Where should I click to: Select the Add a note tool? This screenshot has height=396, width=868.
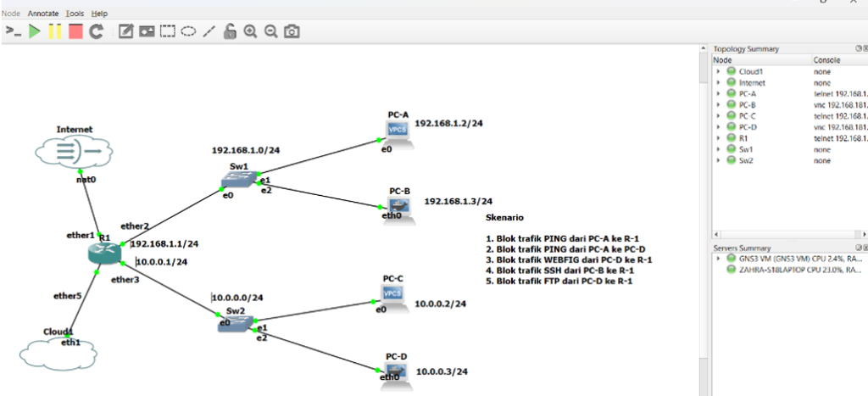point(126,32)
